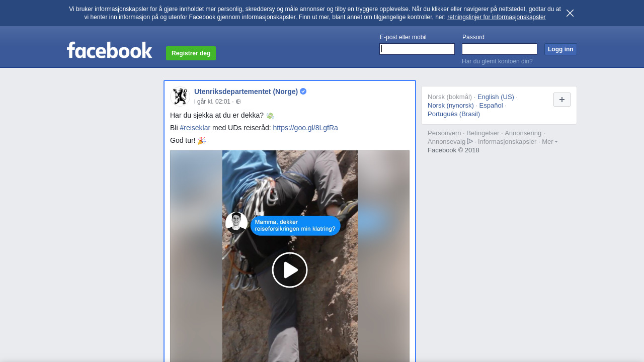Open the retningslinjer for informasjonskapsler link
The height and width of the screenshot is (362, 644).
click(x=496, y=17)
